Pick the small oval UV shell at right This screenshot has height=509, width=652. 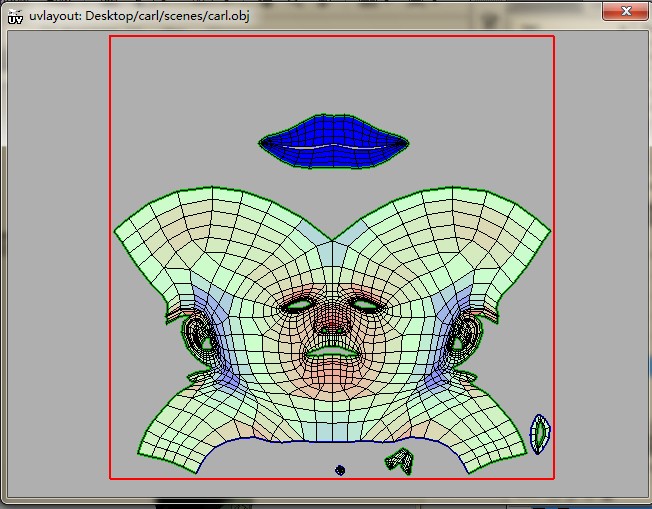click(x=540, y=434)
